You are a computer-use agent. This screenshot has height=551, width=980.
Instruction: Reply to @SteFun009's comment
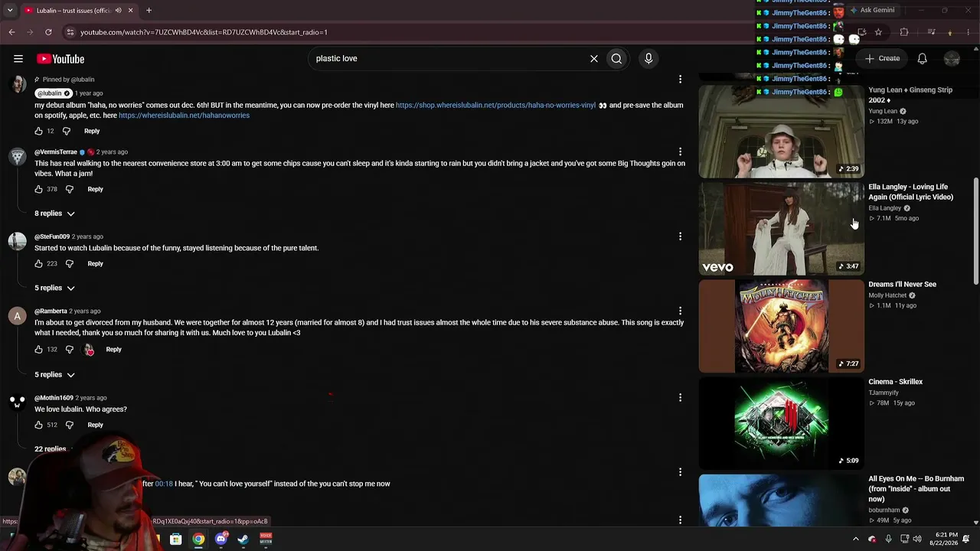(95, 263)
